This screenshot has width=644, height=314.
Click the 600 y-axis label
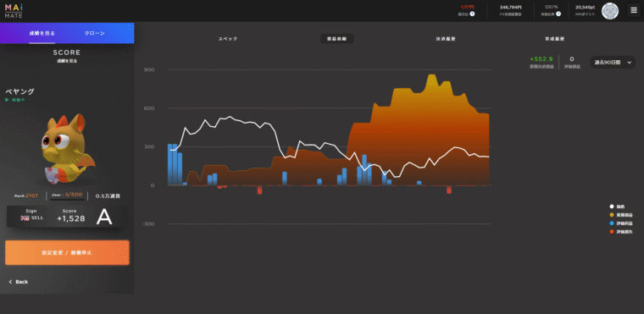(149, 108)
